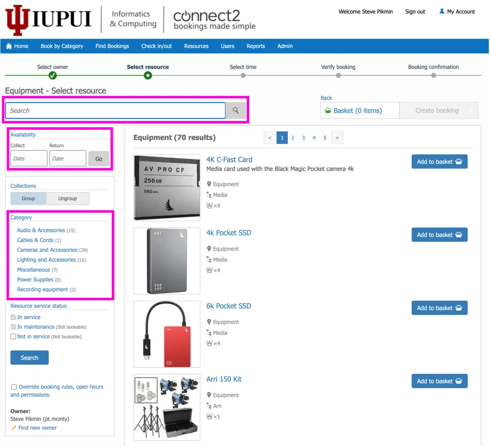Click the red 6k Pocket SSD thumbnail
490x448 pixels.
(167, 335)
